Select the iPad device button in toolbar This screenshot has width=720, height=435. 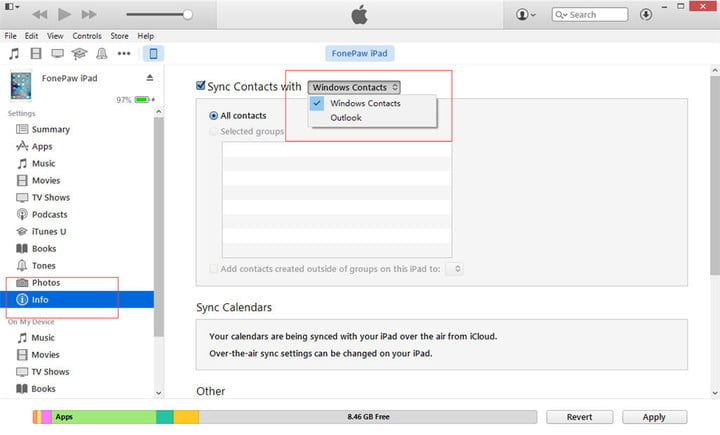point(153,53)
